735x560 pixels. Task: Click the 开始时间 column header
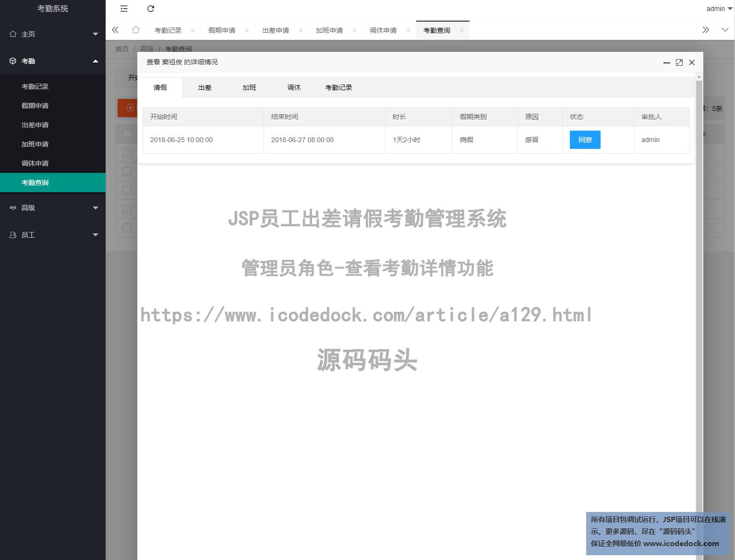pyautogui.click(x=203, y=117)
